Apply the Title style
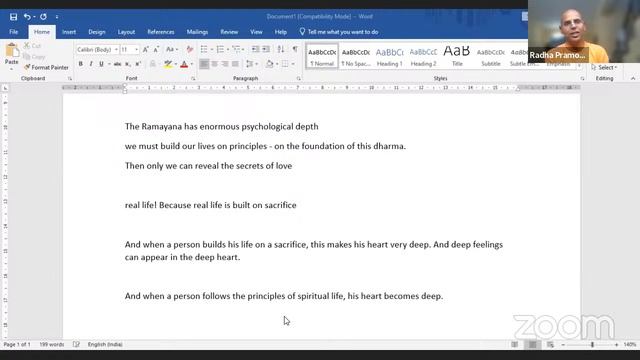 pos(457,56)
